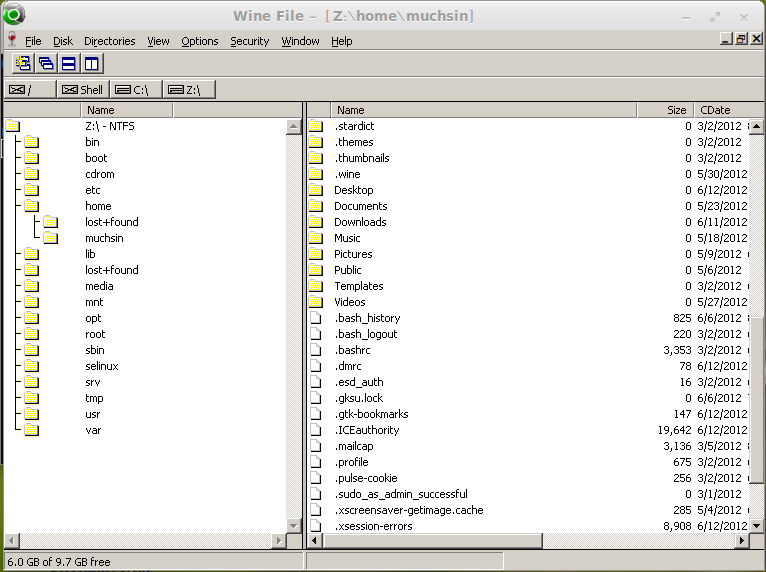Open the View menu

(158, 41)
